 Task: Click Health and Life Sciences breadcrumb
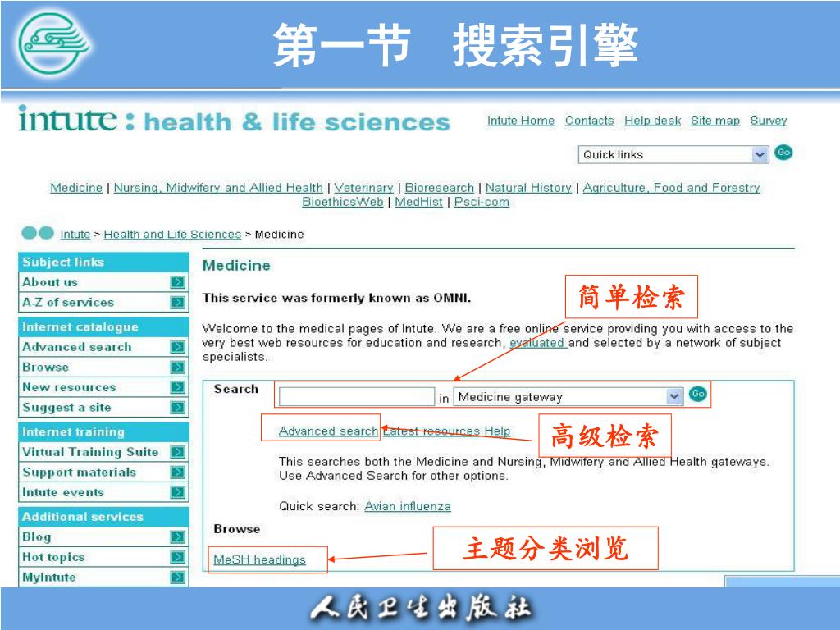click(172, 235)
